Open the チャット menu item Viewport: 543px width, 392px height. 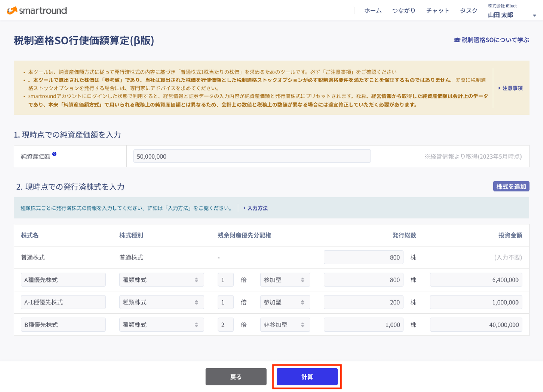[438, 11]
